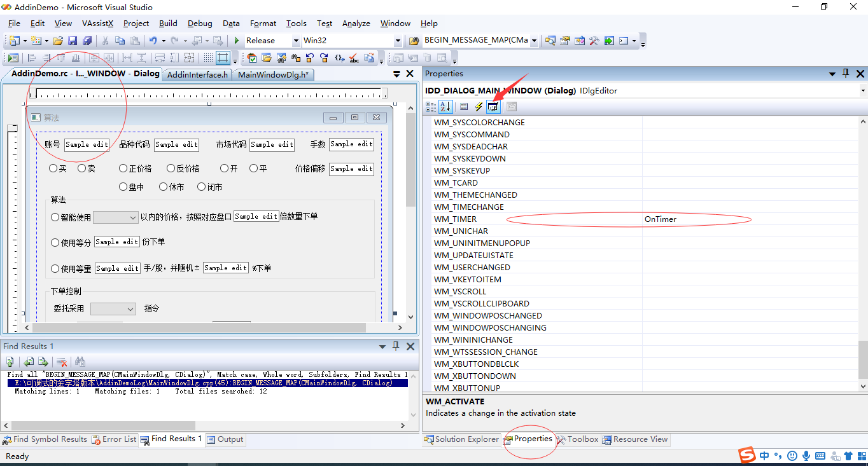
Task: Click the Messages icon in Properties toolbar
Action: point(493,107)
